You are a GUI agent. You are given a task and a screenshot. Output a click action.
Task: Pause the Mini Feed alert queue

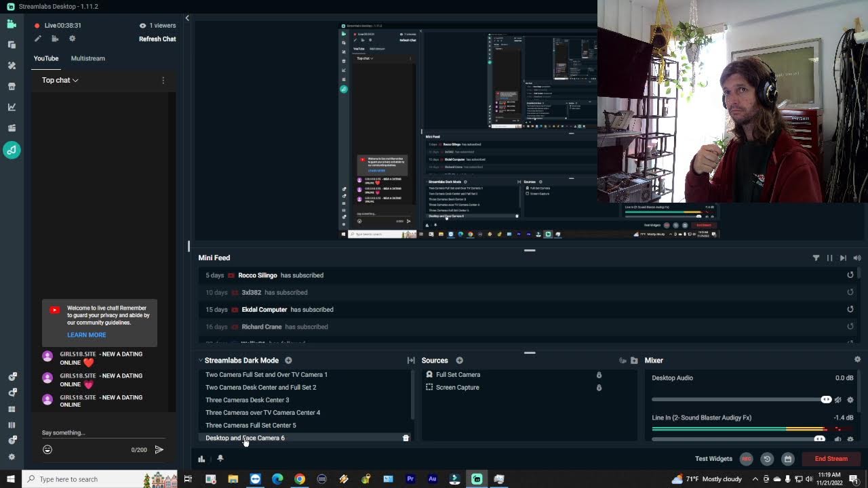coord(829,258)
